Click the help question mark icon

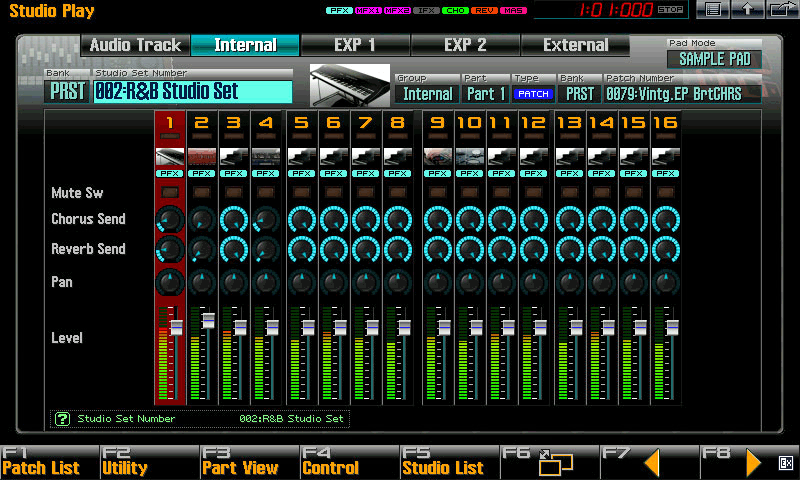(62, 419)
